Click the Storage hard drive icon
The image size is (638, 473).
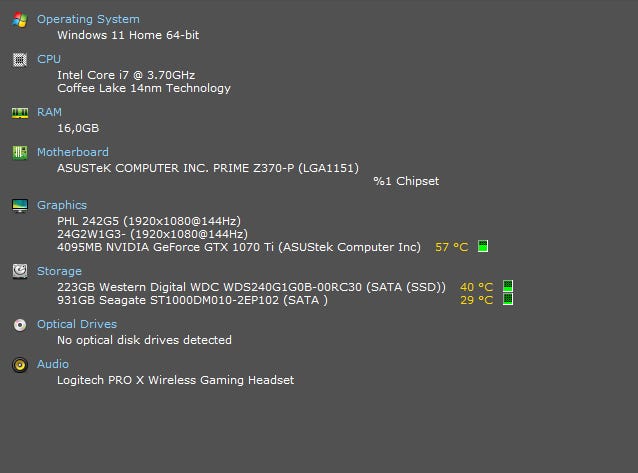click(20, 271)
